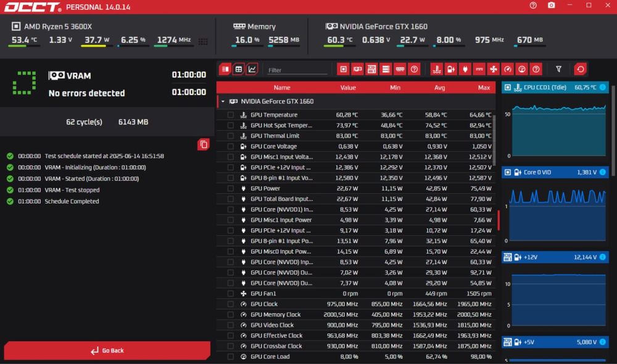Toggle the voltage sensor filter icon
This screenshot has height=364, width=617.
point(451,69)
